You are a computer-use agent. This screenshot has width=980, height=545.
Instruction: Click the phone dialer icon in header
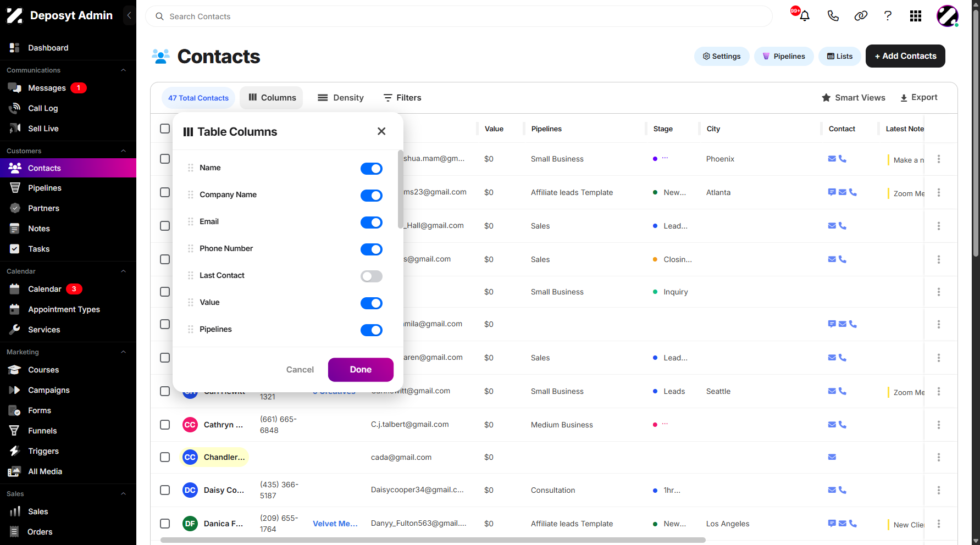(833, 16)
